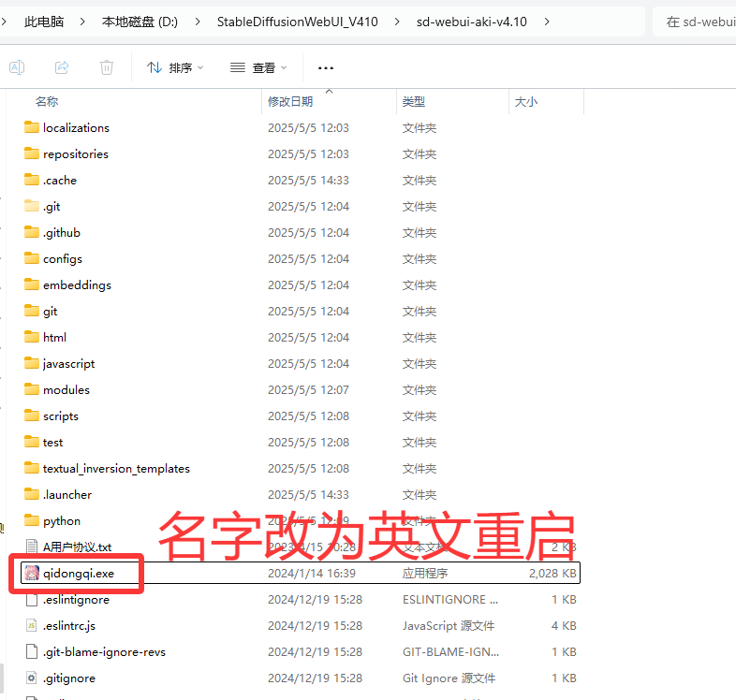Select the configs folder icon
The height and width of the screenshot is (700, 736).
(32, 258)
